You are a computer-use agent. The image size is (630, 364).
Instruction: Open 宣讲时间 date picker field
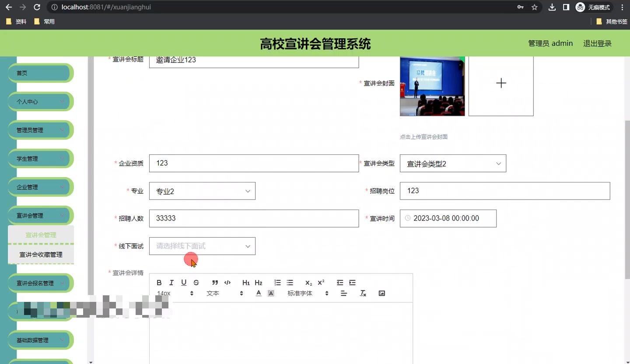pos(448,218)
